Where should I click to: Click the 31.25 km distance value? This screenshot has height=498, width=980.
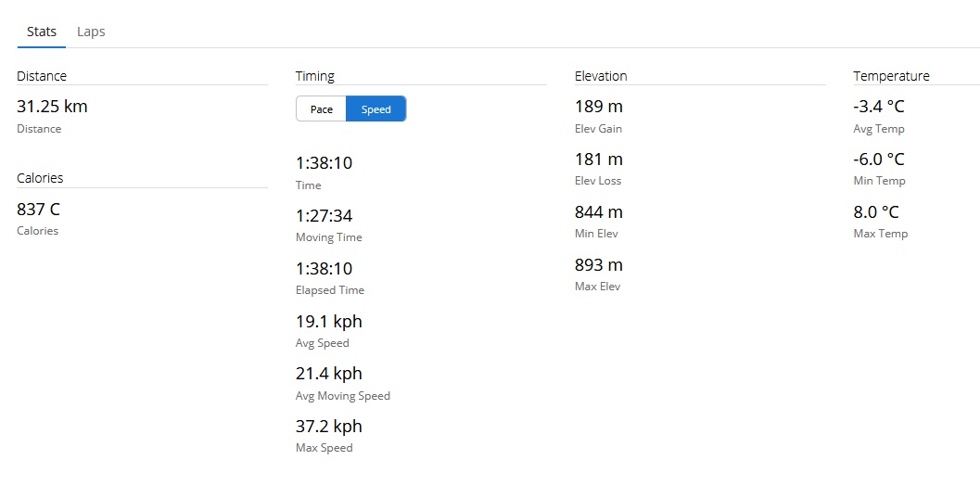coord(52,107)
